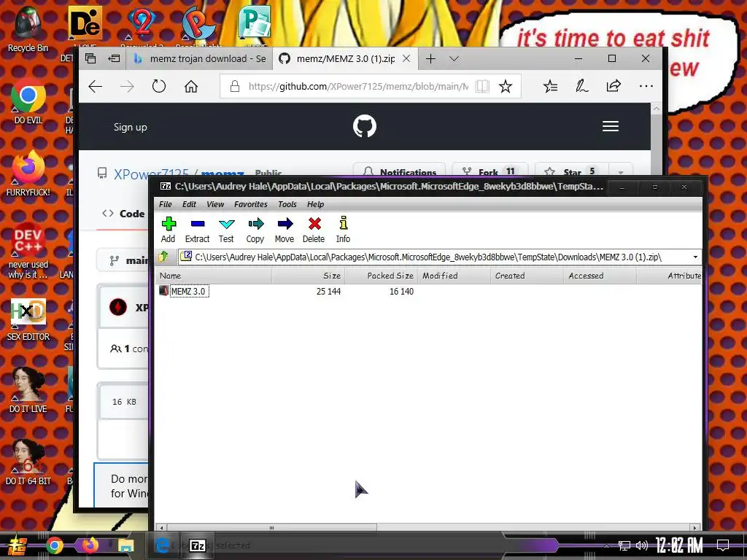Expand the Star options dropdown arrow

click(x=620, y=172)
